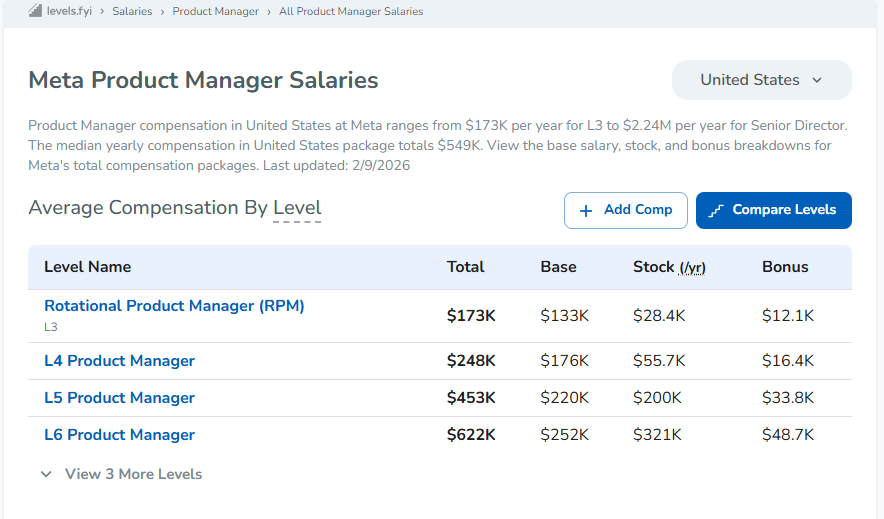884x519 pixels.
Task: Click the stairs icon in Compare Levels
Action: point(715,210)
